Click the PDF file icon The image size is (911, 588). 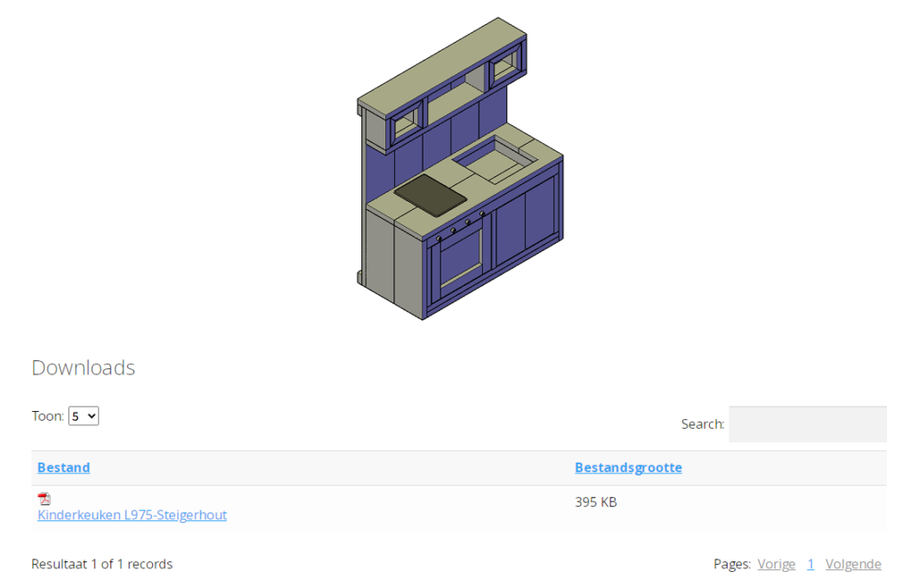[x=44, y=499]
